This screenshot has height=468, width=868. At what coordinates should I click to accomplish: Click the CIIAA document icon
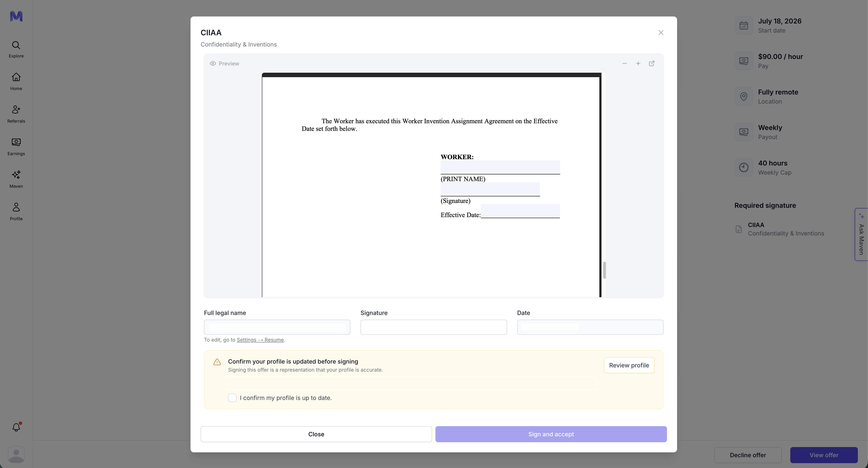(x=739, y=229)
